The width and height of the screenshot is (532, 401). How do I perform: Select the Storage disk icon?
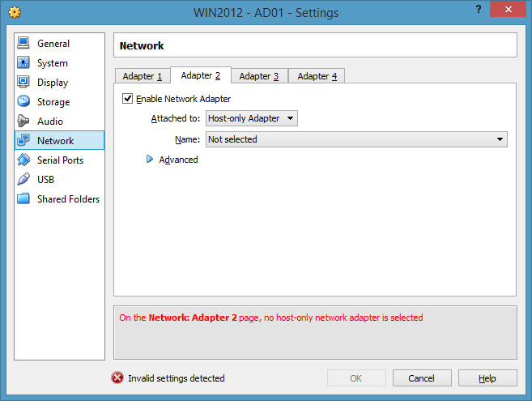coord(23,102)
